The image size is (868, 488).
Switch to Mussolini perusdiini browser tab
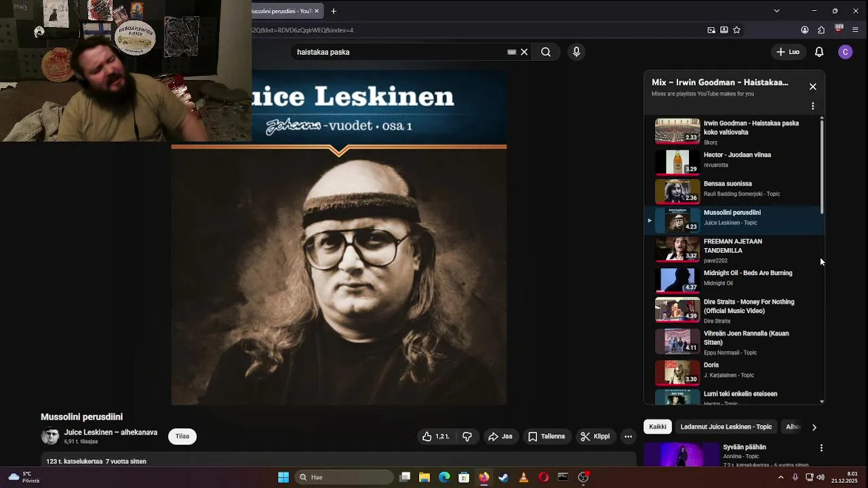282,11
